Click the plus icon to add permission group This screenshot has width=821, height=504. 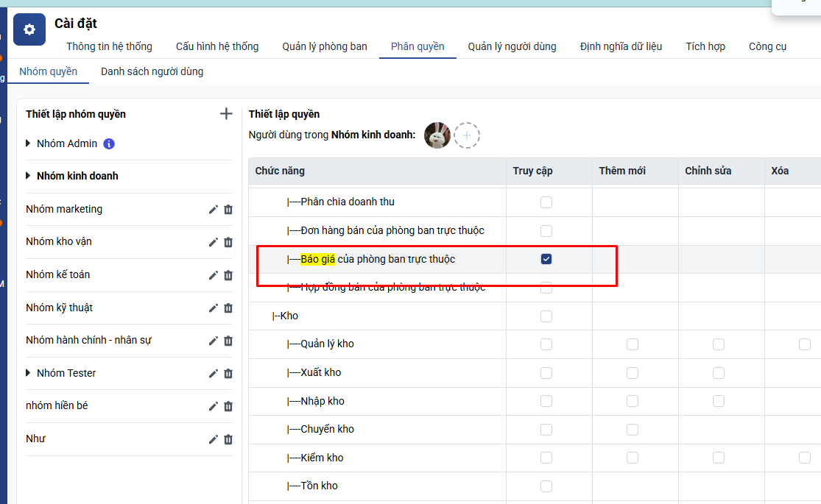click(226, 114)
